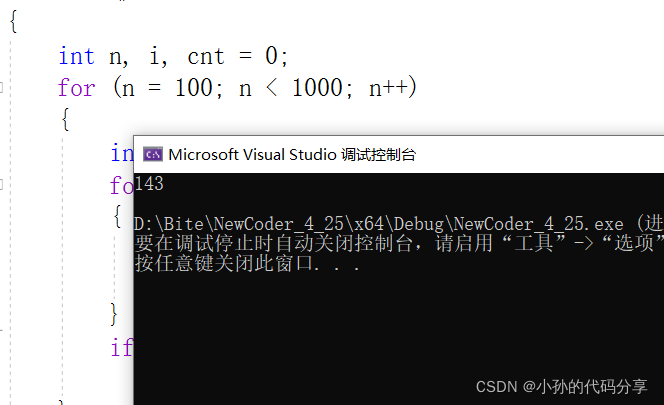
Task: Collapse the outer for loop outlining marker
Action: tap(2, 88)
